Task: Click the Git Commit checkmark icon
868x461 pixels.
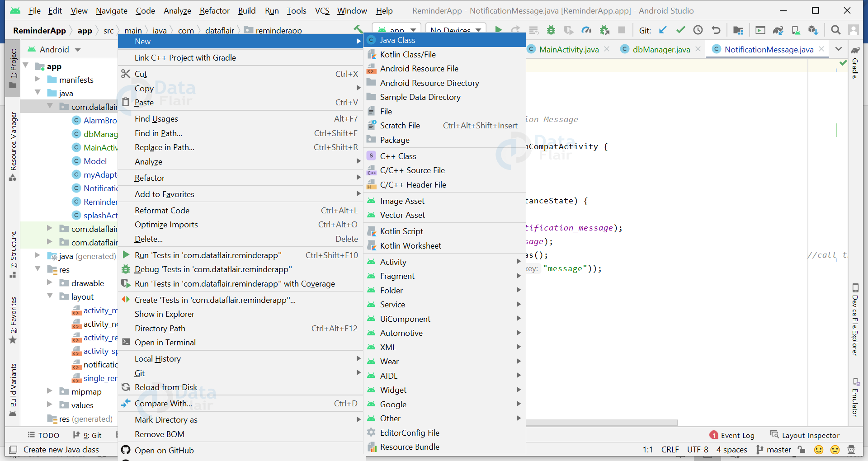Action: click(680, 30)
